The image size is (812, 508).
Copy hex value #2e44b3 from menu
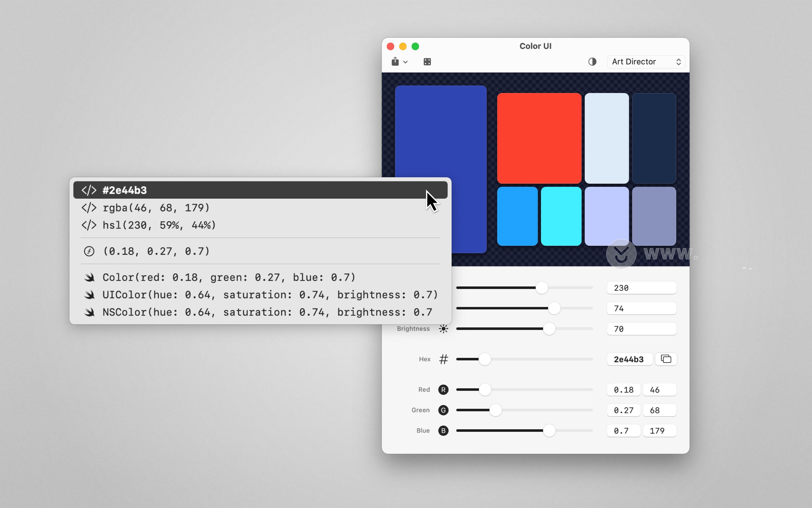pyautogui.click(x=261, y=190)
